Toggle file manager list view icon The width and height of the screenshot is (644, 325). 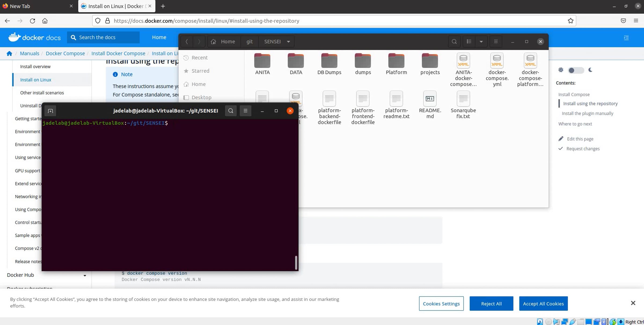[469, 42]
